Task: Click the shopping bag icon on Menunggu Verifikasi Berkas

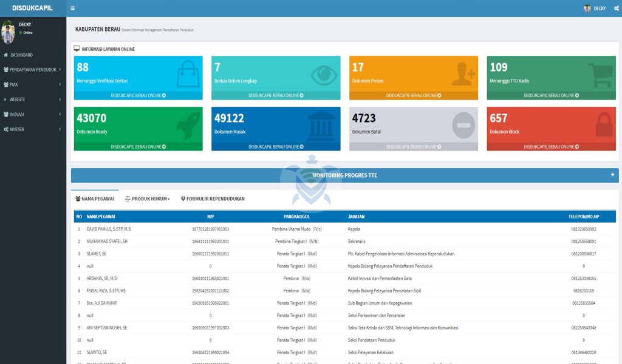Action: tap(188, 73)
